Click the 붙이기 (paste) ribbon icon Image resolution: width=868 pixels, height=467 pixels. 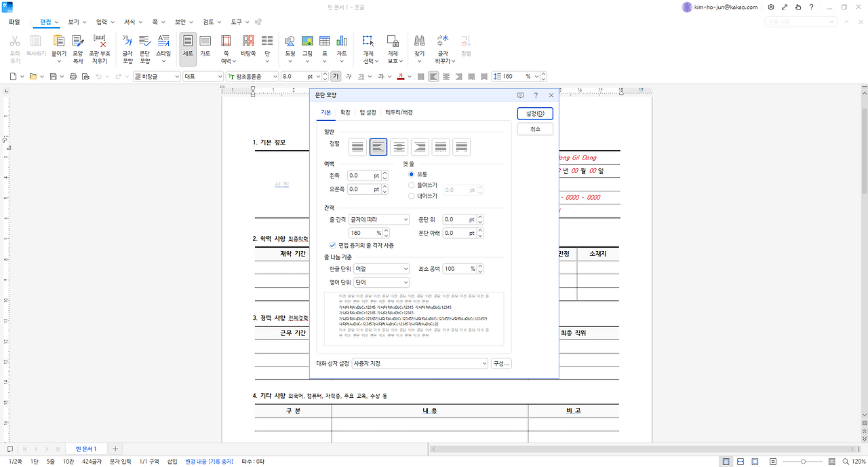[59, 48]
